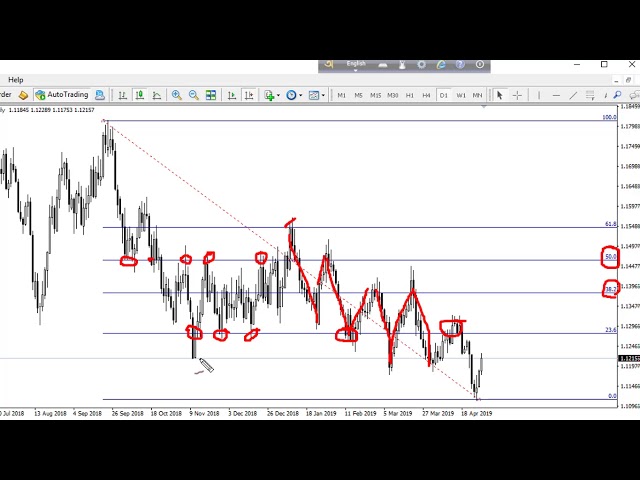Select the H4 timeframe

[426, 95]
